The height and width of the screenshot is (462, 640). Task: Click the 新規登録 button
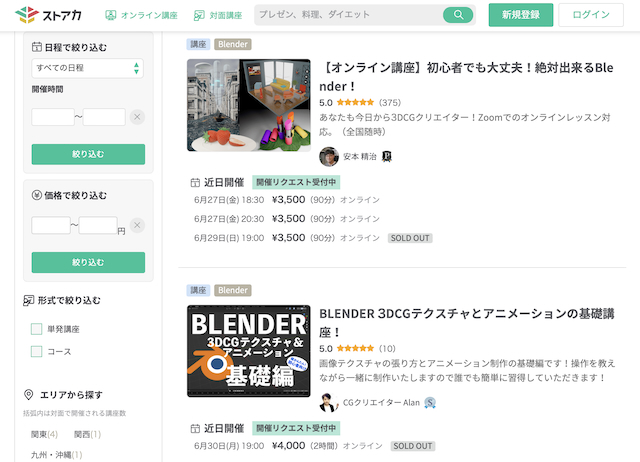tap(521, 15)
